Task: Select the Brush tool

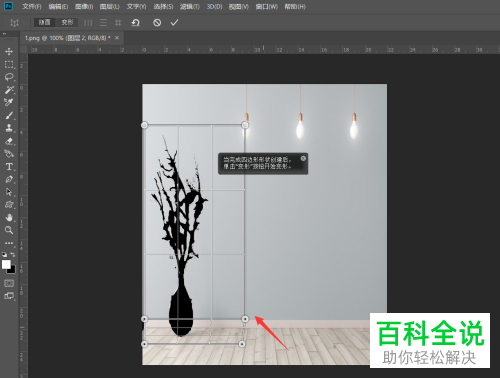Action: click(9, 115)
